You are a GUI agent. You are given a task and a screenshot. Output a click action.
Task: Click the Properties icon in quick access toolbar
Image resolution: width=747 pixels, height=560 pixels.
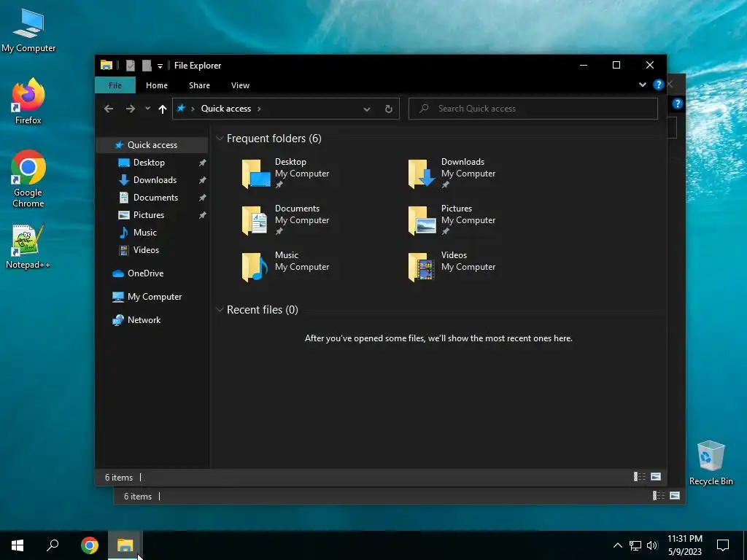(x=130, y=66)
